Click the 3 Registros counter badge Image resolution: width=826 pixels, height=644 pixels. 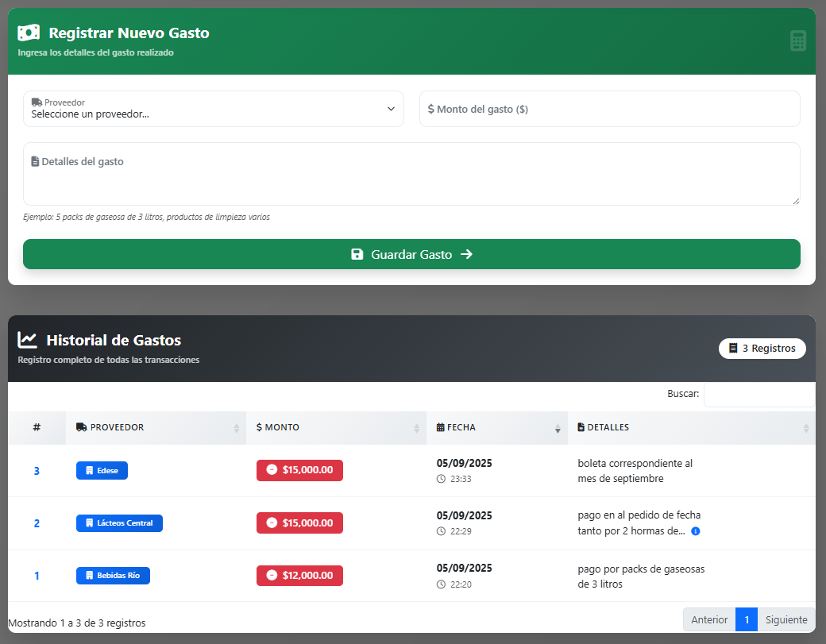pos(762,349)
